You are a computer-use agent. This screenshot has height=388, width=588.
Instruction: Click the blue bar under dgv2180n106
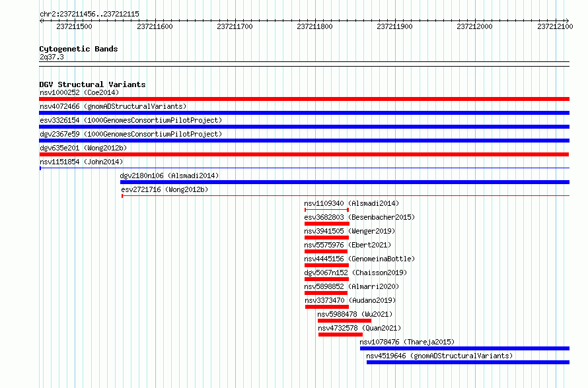(x=345, y=182)
